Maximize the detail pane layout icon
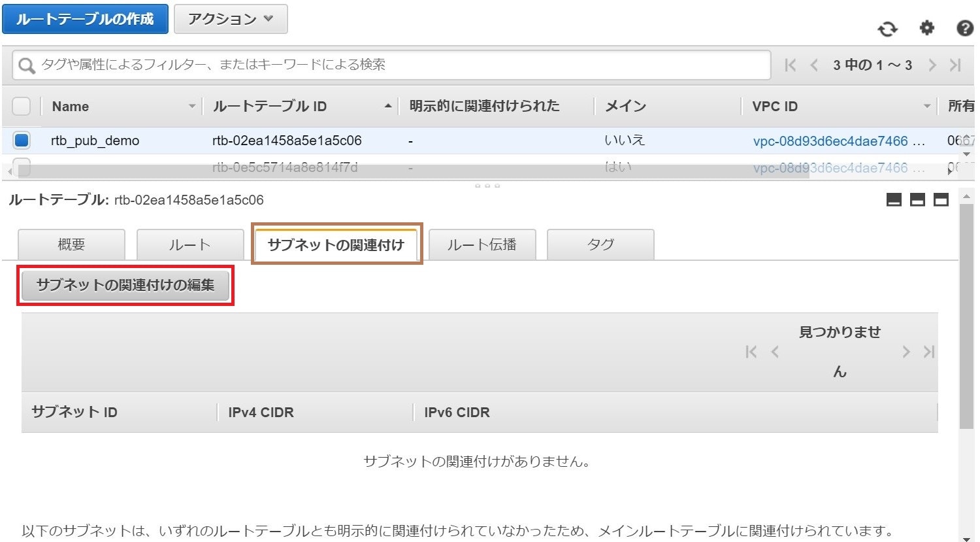Image resolution: width=980 pixels, height=542 pixels. [x=941, y=200]
